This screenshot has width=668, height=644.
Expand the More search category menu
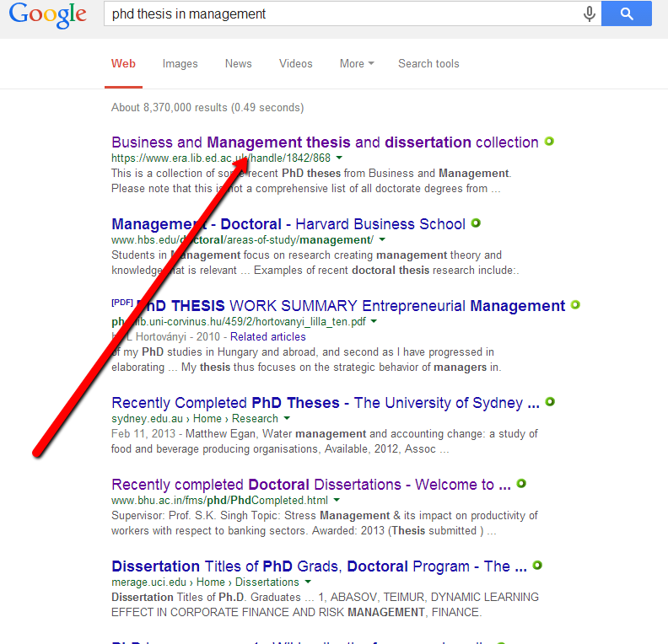(356, 64)
